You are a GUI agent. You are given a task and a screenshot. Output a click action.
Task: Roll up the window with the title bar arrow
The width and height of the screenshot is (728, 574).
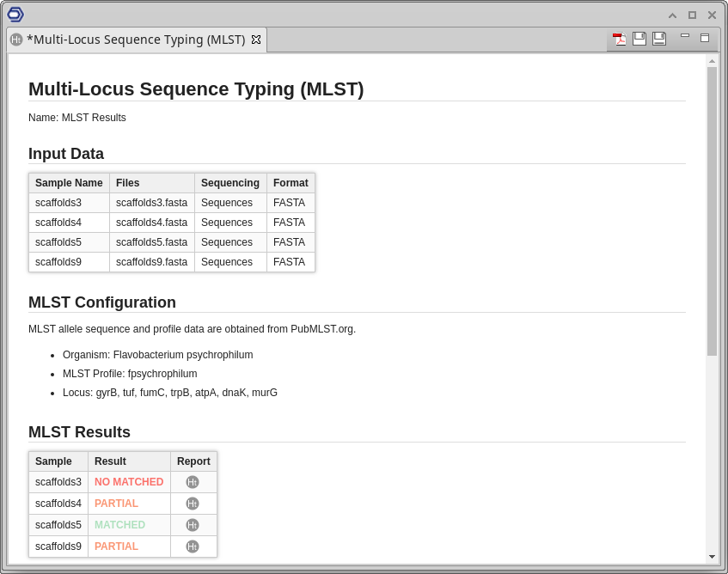[x=672, y=15]
